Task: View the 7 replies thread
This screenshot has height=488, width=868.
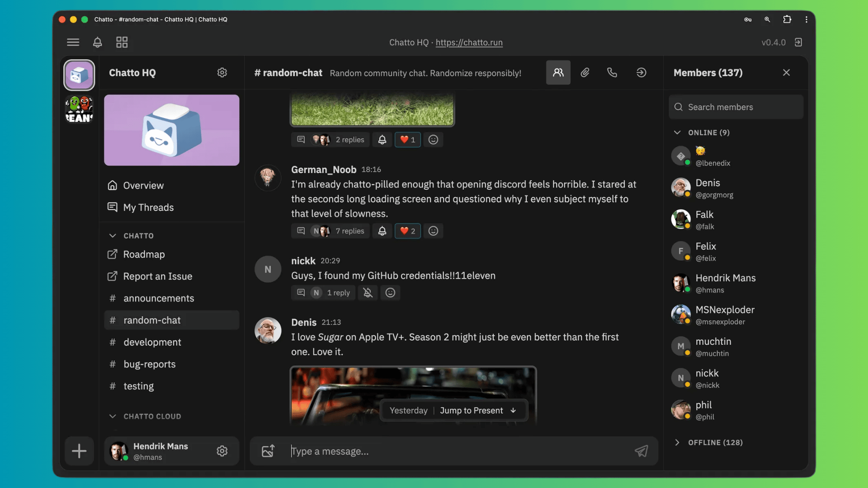Action: click(x=349, y=231)
